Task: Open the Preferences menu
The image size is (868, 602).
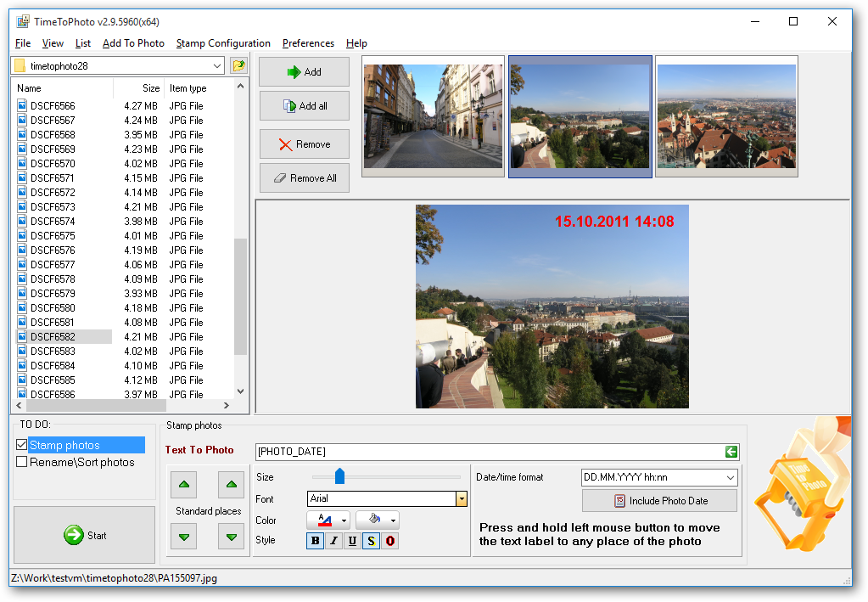Action: pos(308,43)
